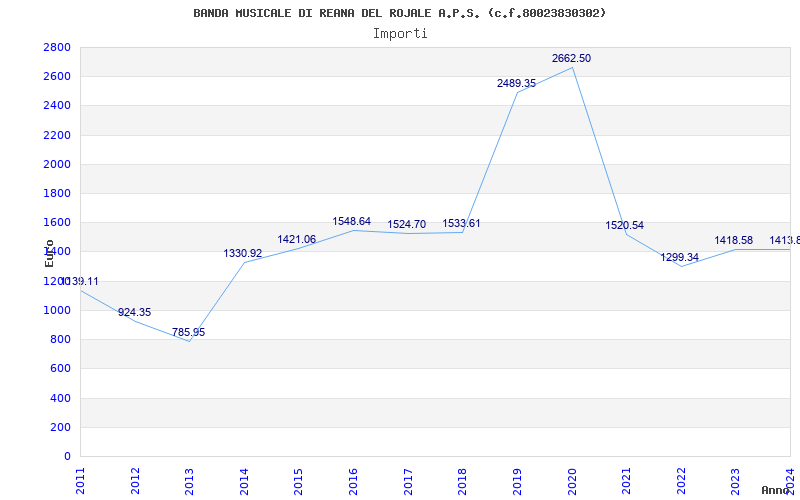Image resolution: width=800 pixels, height=500 pixels.
Task: Click the 1800 y-axis value
Action: pos(57,193)
